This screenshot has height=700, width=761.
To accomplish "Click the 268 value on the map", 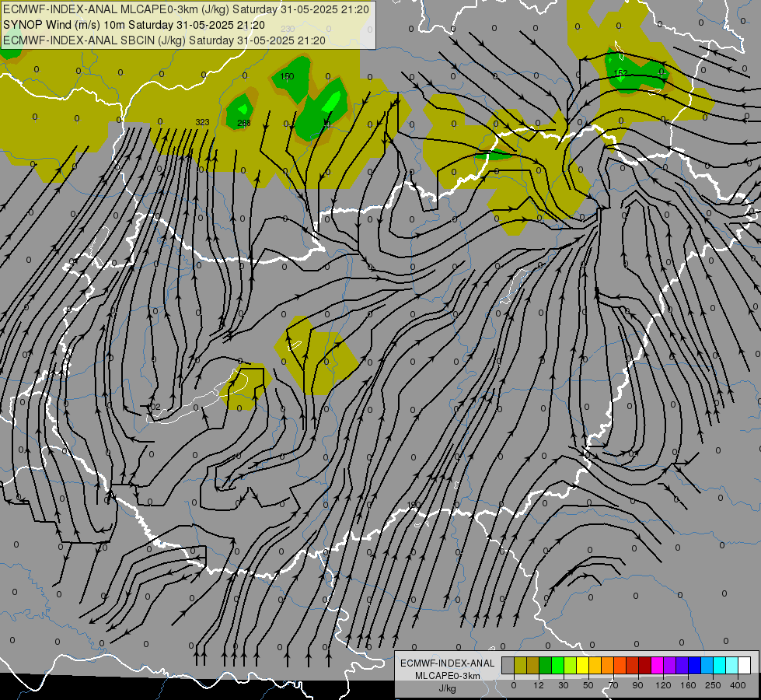I will [x=244, y=123].
